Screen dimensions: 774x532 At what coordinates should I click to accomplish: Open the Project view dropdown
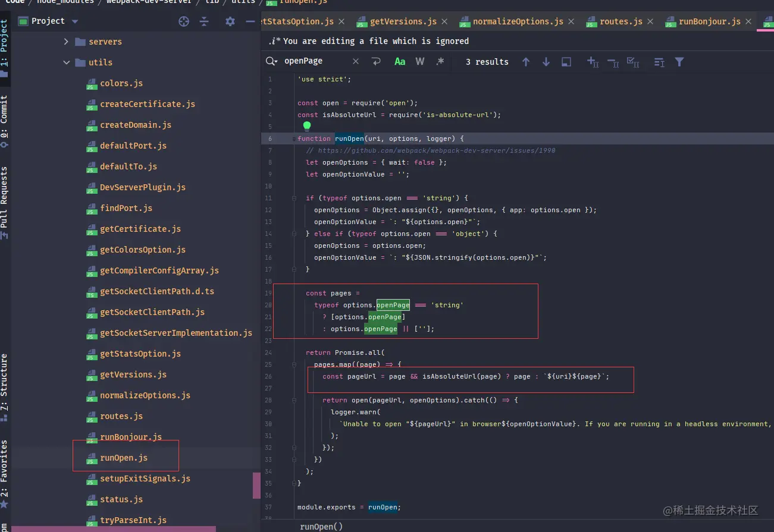tap(75, 21)
